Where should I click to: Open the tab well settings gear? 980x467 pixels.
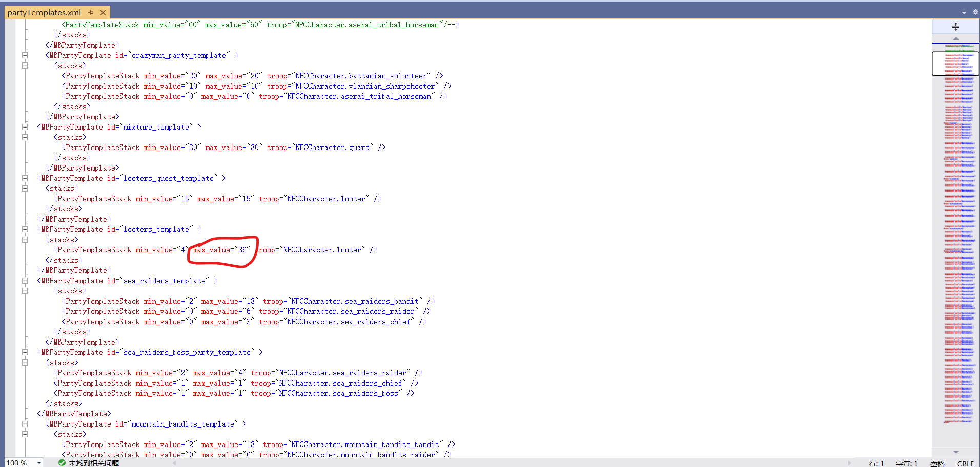pos(975,12)
